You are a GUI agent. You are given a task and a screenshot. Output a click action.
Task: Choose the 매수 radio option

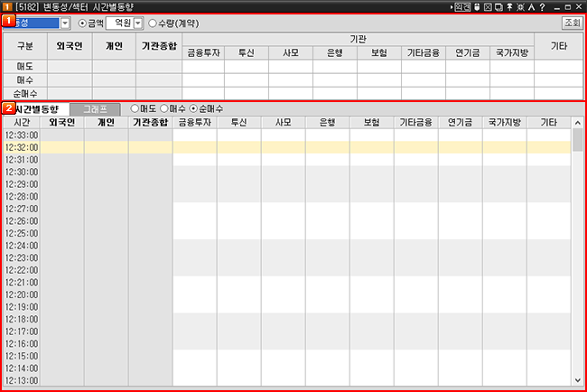pyautogui.click(x=164, y=108)
